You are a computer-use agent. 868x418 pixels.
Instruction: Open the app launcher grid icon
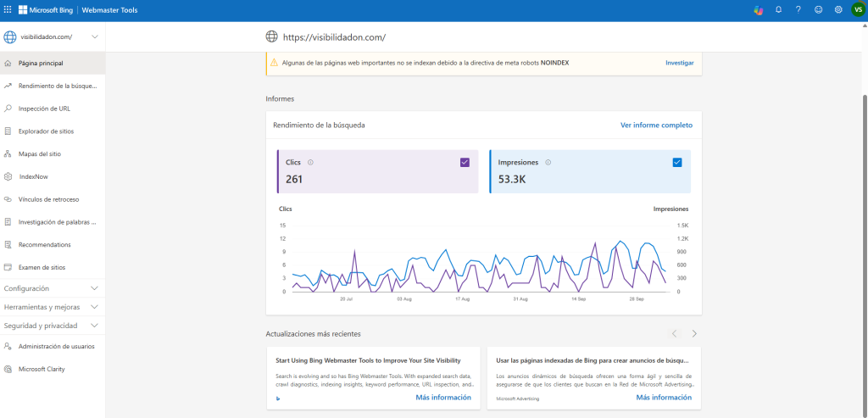8,10
